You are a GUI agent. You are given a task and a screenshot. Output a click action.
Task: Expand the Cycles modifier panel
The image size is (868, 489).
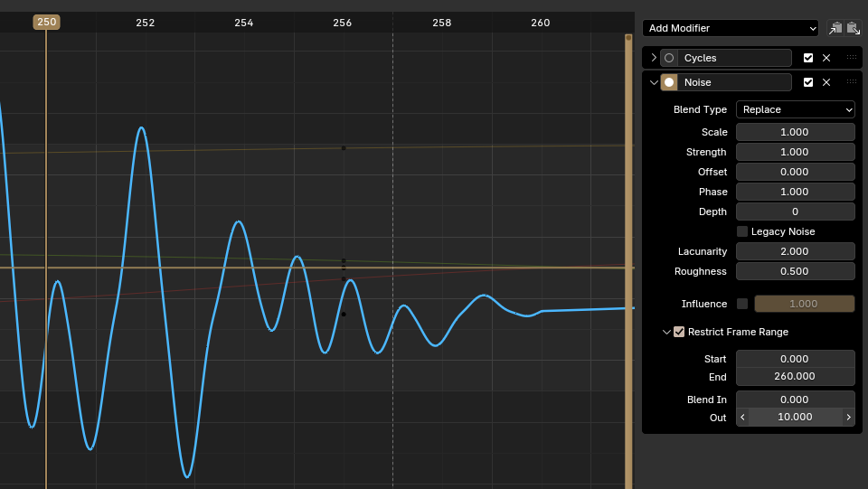pyautogui.click(x=654, y=58)
